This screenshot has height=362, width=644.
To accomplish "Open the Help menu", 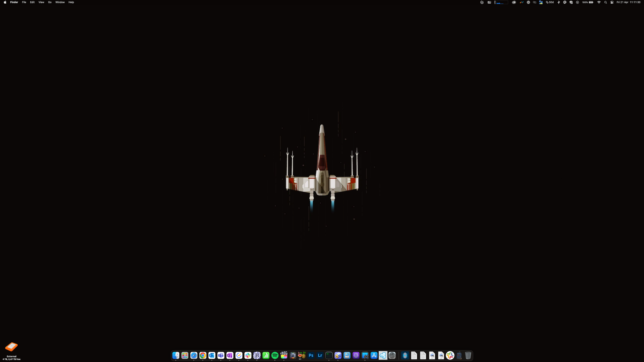I will point(71,2).
